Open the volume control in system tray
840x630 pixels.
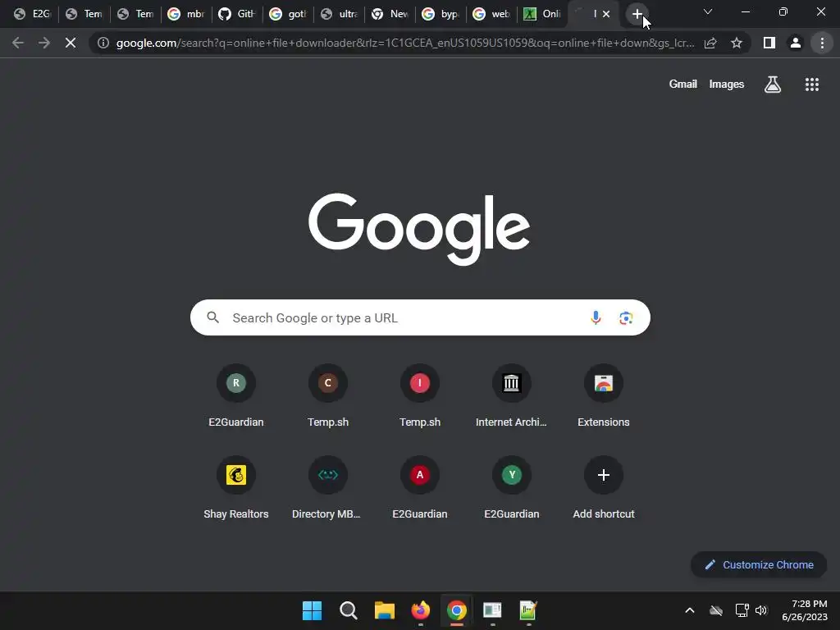(761, 610)
